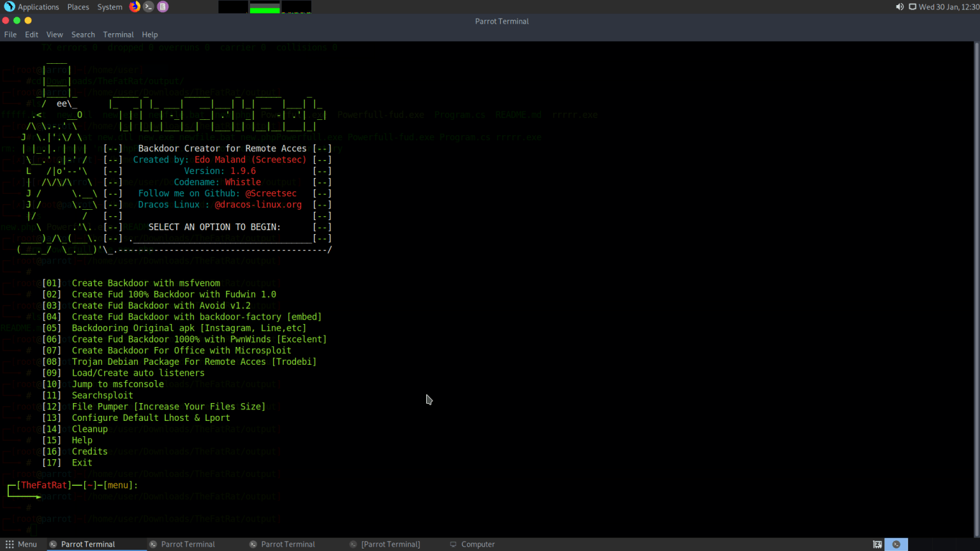980x551 pixels.
Task: Click the Parrot logo beside Applications
Action: pyautogui.click(x=8, y=6)
